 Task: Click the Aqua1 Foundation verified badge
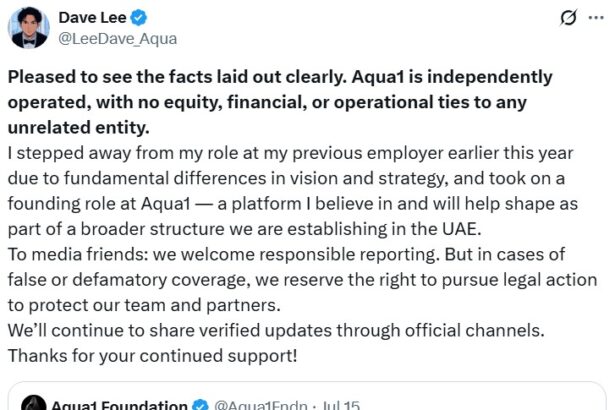198,406
